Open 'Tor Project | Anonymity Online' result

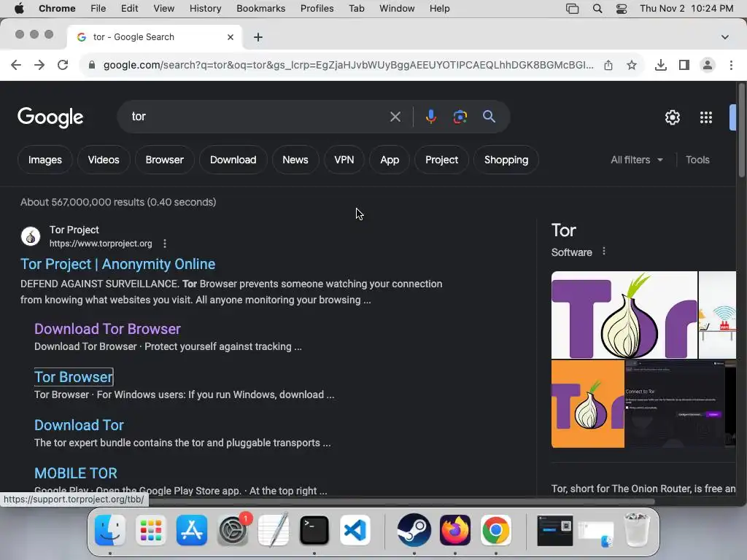pos(117,264)
